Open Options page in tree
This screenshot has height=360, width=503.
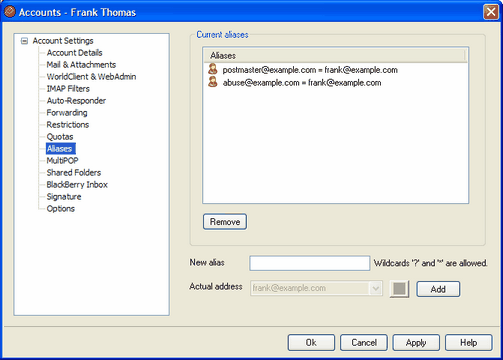tap(60, 209)
